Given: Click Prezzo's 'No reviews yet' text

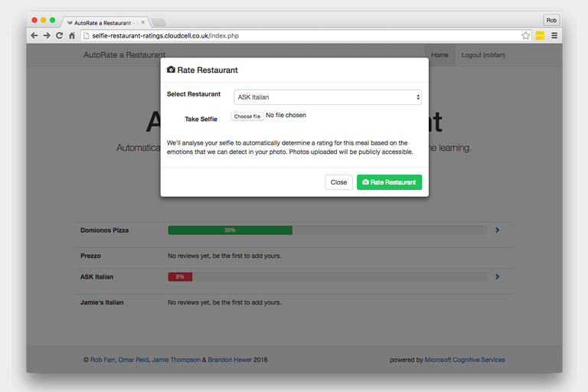Looking at the screenshot, I should coord(224,256).
